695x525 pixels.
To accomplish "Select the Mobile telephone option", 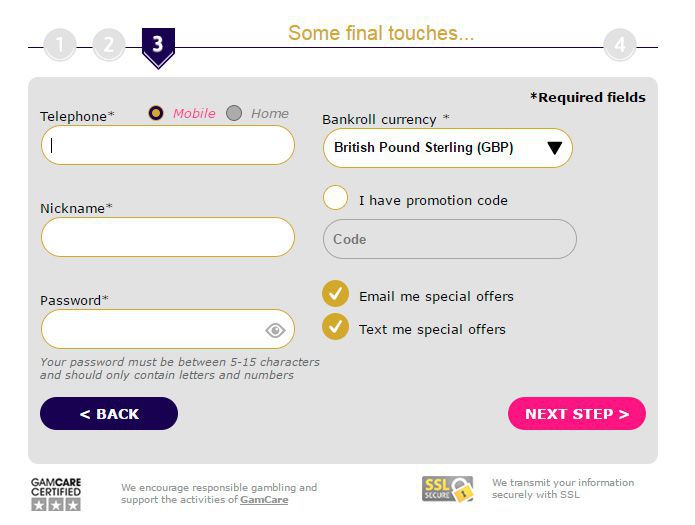I will click(x=156, y=113).
